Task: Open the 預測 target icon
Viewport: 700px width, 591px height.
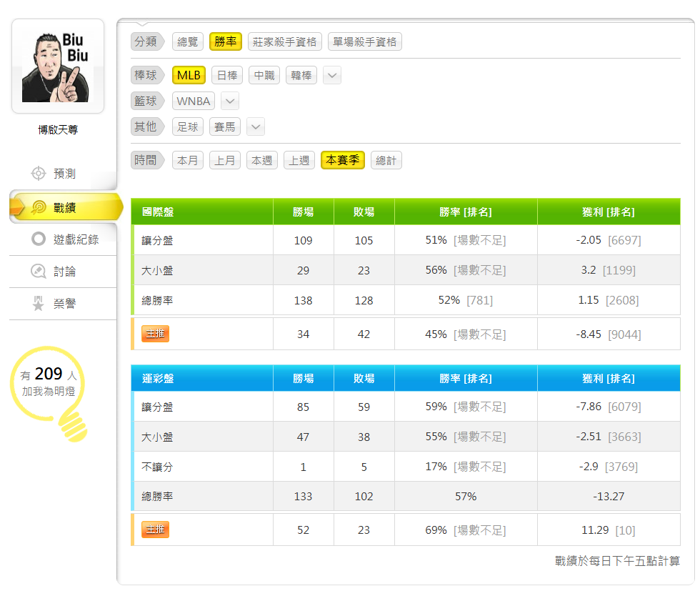Action: tap(39, 174)
